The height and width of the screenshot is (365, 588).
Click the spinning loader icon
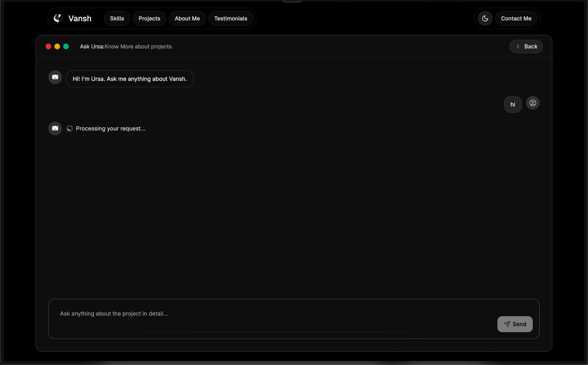[69, 129]
